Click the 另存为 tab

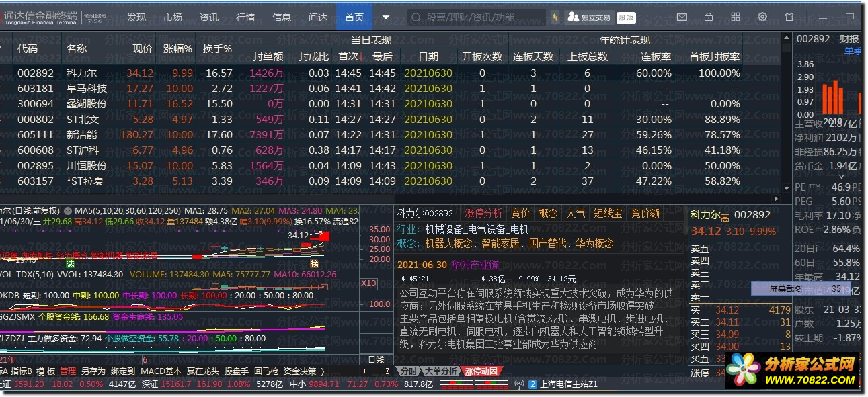(93, 371)
